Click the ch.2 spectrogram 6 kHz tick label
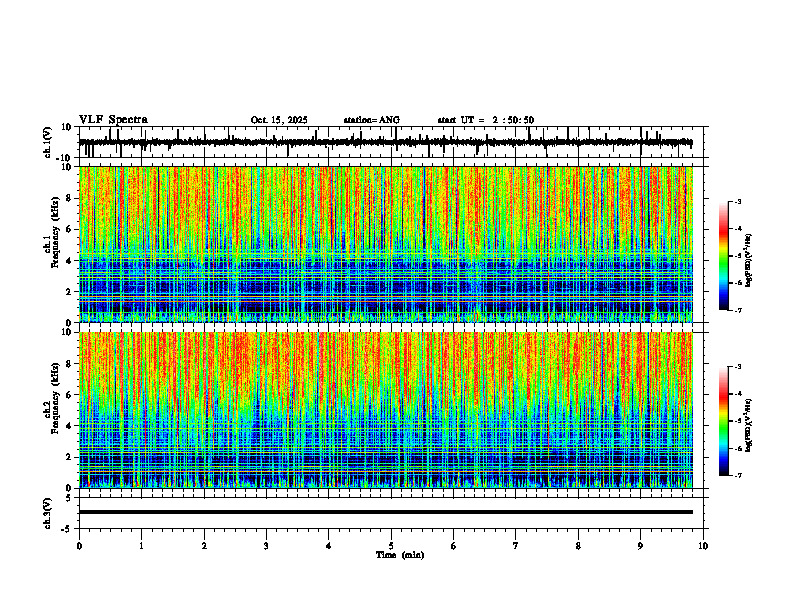 click(x=69, y=395)
